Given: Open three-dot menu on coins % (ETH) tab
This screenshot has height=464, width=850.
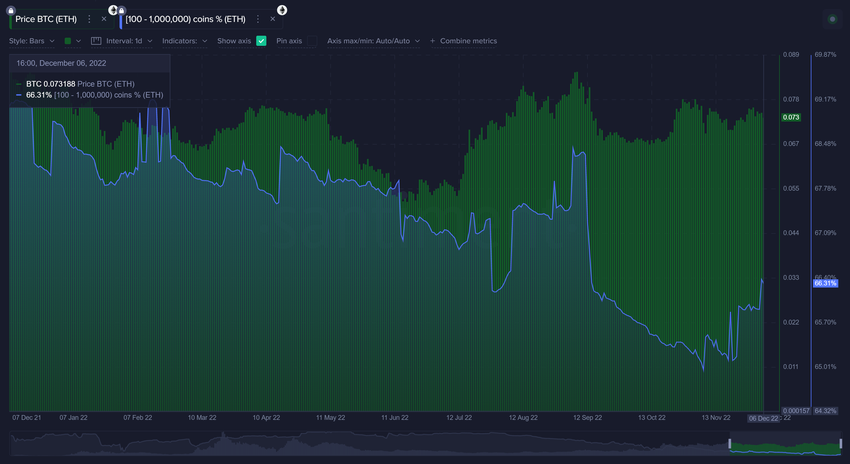Looking at the screenshot, I should click(258, 19).
